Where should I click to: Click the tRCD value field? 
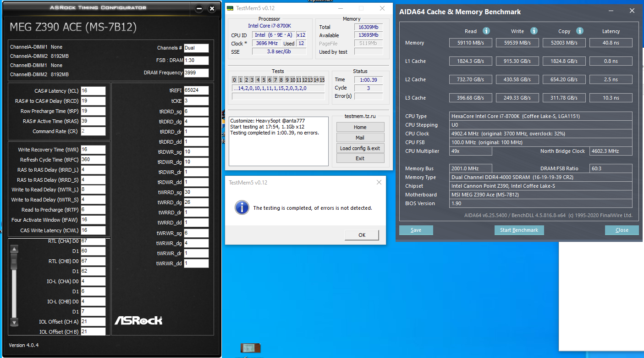click(93, 101)
